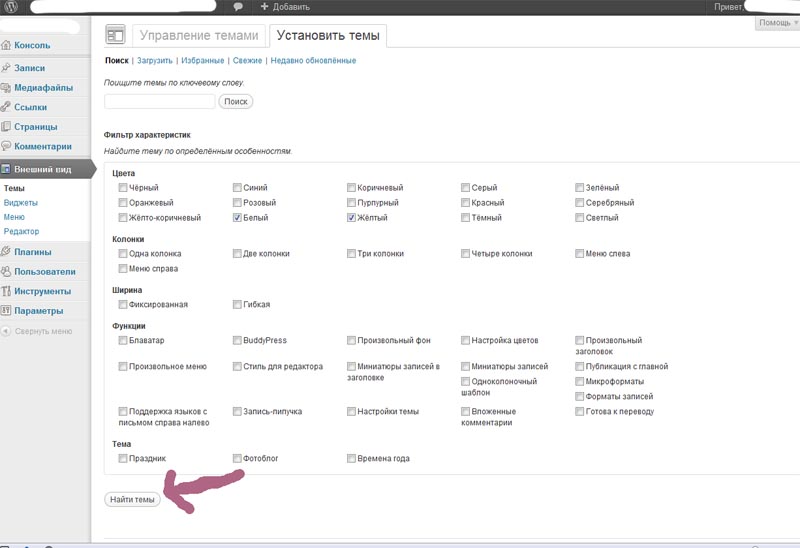The height and width of the screenshot is (548, 800).
Task: Open the Записи menu icon
Action: (x=7, y=68)
